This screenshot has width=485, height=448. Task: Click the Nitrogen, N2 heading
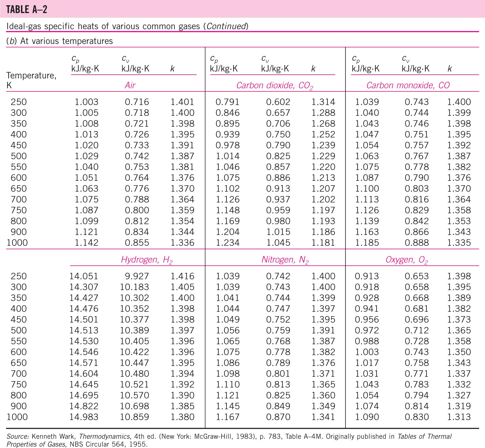tap(285, 260)
